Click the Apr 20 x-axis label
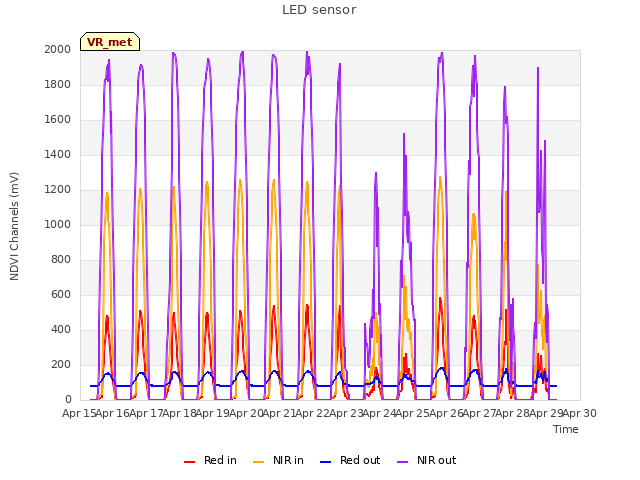Viewport: 640px width, 480px height. 246,413
